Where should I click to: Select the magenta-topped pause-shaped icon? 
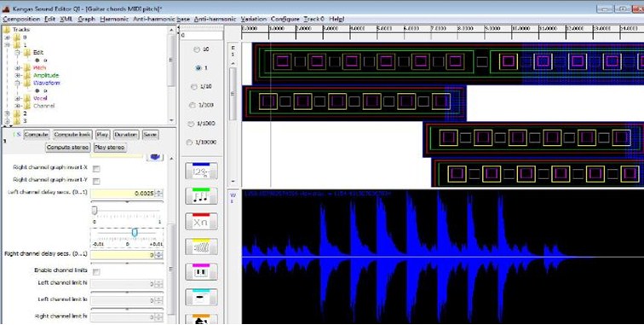201,272
